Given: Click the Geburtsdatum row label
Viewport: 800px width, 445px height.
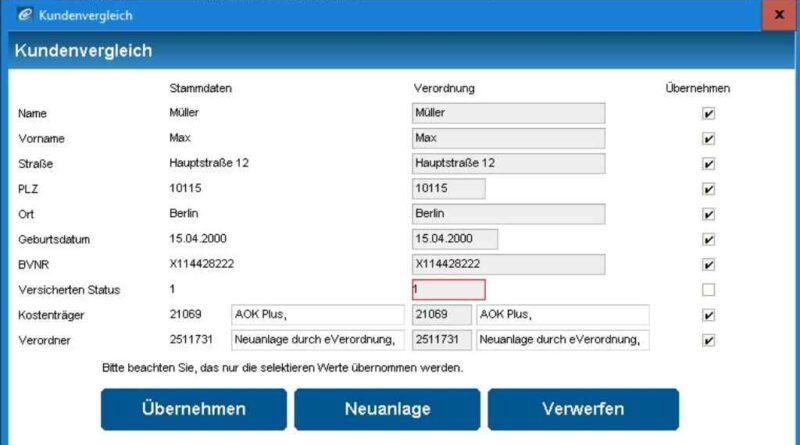Looking at the screenshot, I should (x=54, y=239).
